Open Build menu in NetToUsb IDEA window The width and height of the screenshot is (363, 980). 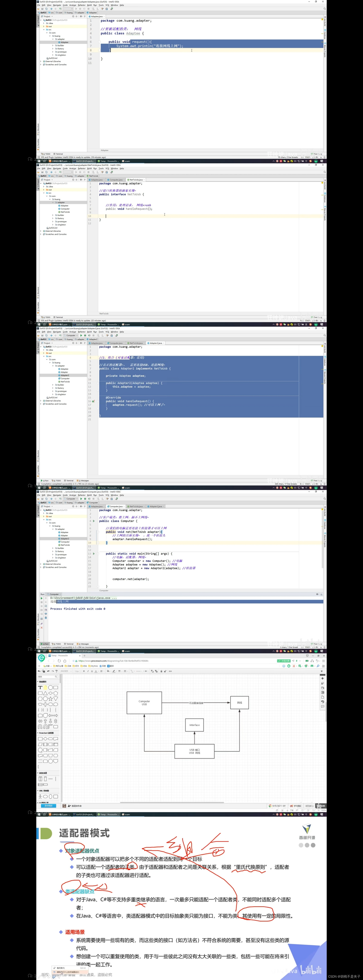coord(89,169)
